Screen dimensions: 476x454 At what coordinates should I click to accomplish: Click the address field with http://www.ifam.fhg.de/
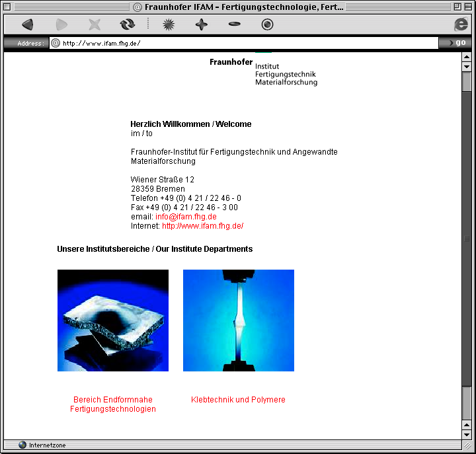[x=244, y=43]
